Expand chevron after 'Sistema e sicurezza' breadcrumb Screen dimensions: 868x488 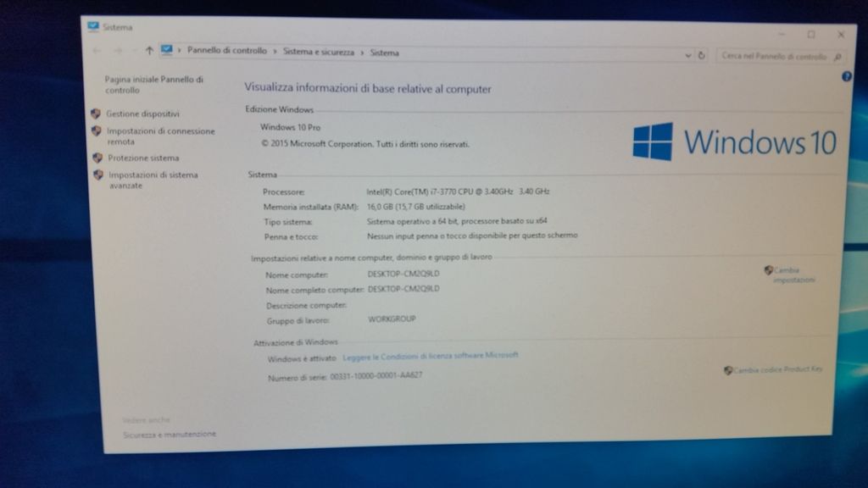coord(362,53)
